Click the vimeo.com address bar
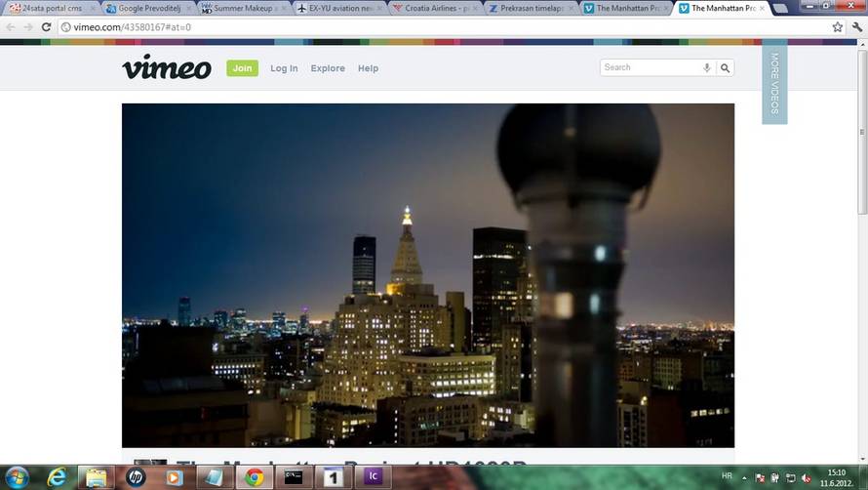This screenshot has width=868, height=490. [443, 26]
